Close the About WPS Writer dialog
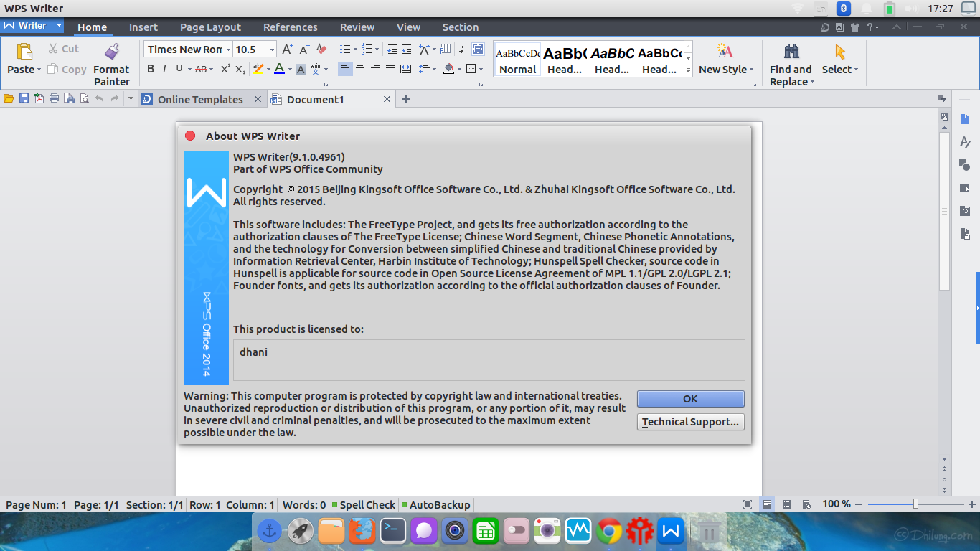980x551 pixels. click(190, 136)
